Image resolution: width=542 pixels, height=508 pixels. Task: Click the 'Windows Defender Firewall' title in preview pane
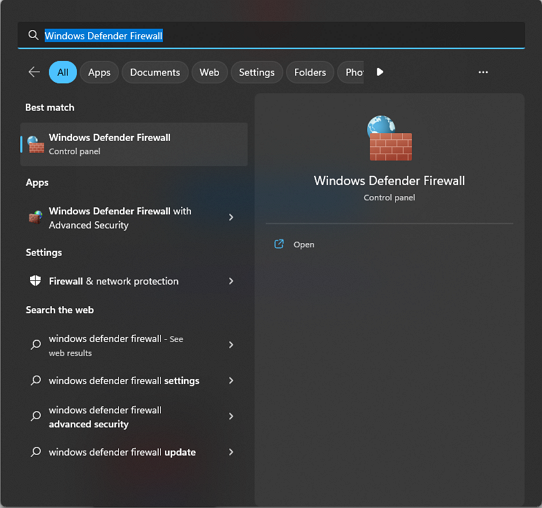[x=389, y=181]
